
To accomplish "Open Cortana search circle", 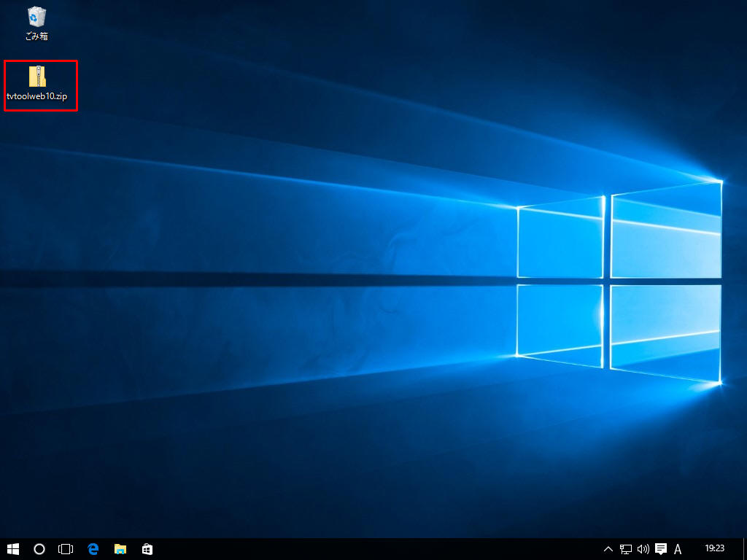I will coord(39,549).
